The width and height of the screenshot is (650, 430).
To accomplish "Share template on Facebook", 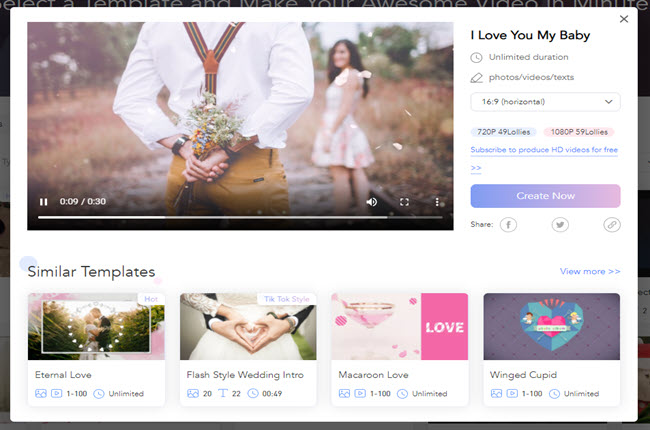I will click(x=508, y=225).
